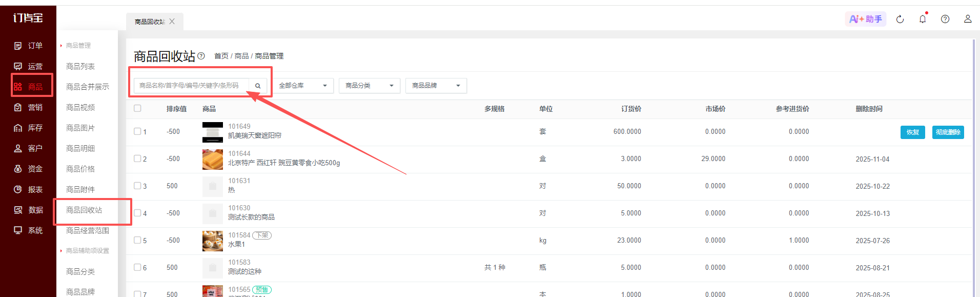Click the search magnifier button
The image size is (980, 297).
pos(258,86)
